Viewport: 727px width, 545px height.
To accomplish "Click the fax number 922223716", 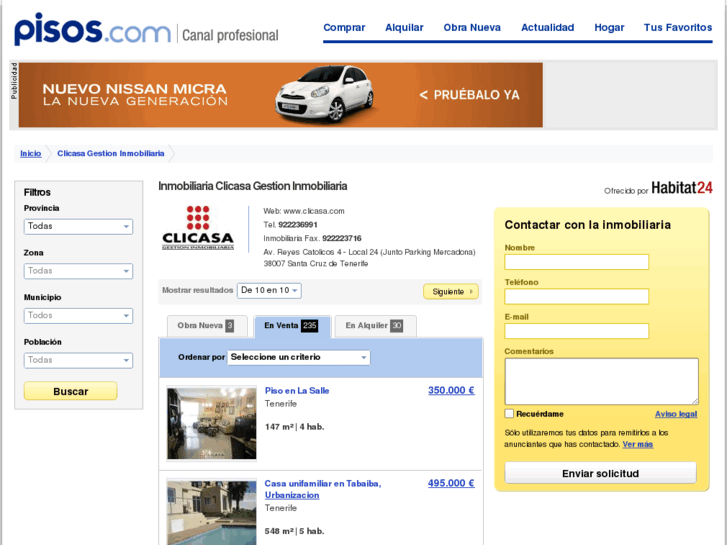I will pyautogui.click(x=342, y=238).
